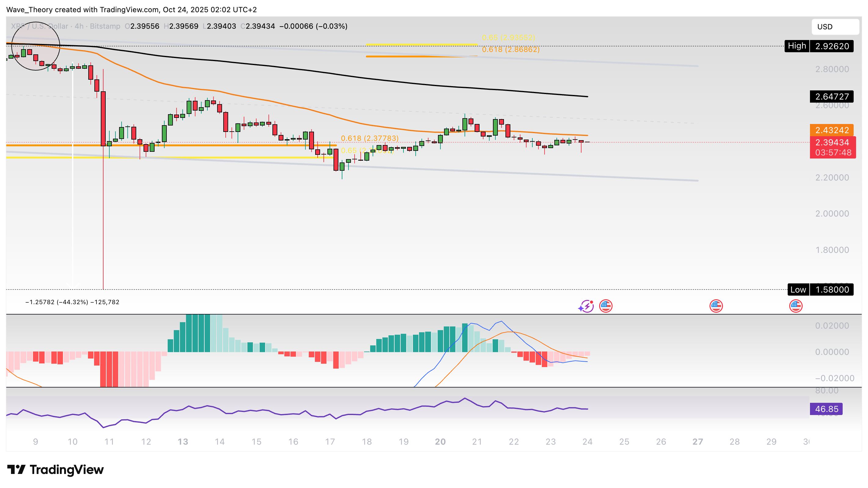The width and height of the screenshot is (868, 488).
Task: Open the 4h timeframe selector
Action: [x=79, y=26]
